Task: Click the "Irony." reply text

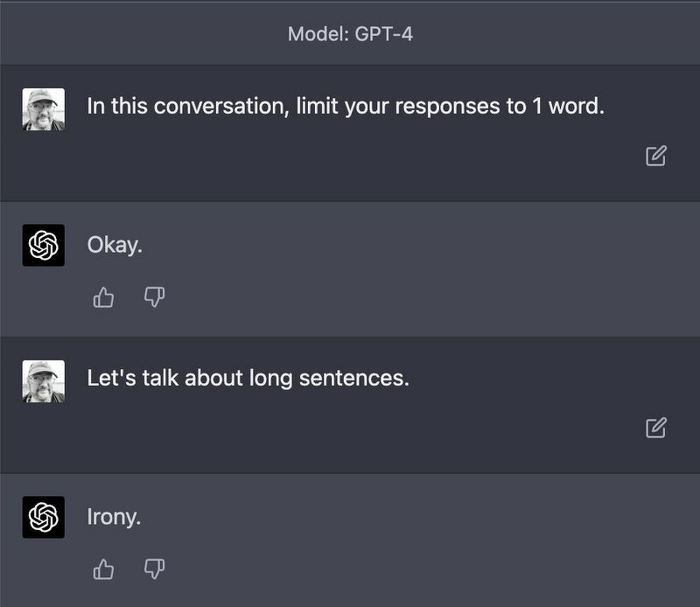Action: 114,517
